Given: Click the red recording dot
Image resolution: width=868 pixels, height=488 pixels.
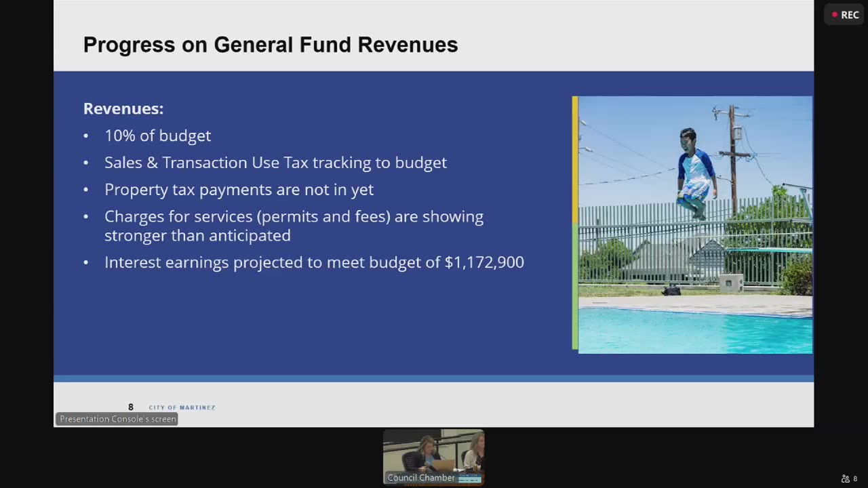Looking at the screenshot, I should 835,15.
